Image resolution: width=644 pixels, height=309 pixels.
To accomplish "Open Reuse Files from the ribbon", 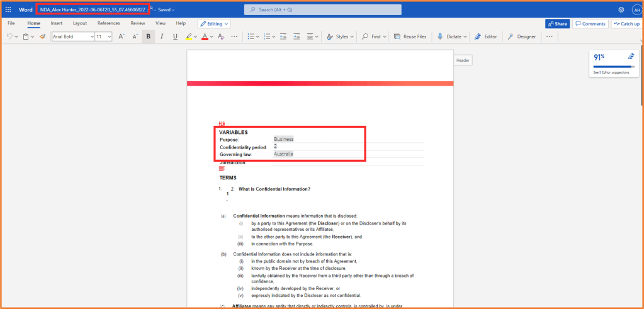I will (410, 37).
